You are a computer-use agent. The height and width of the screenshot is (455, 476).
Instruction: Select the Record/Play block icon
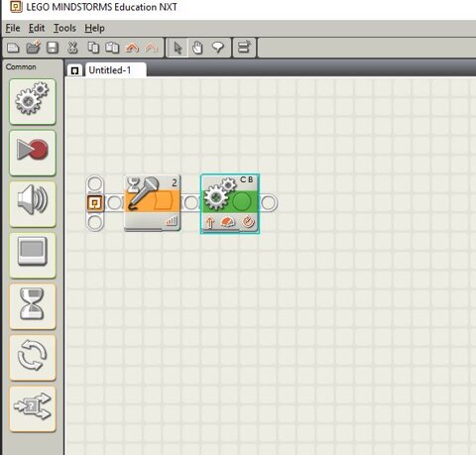point(33,153)
